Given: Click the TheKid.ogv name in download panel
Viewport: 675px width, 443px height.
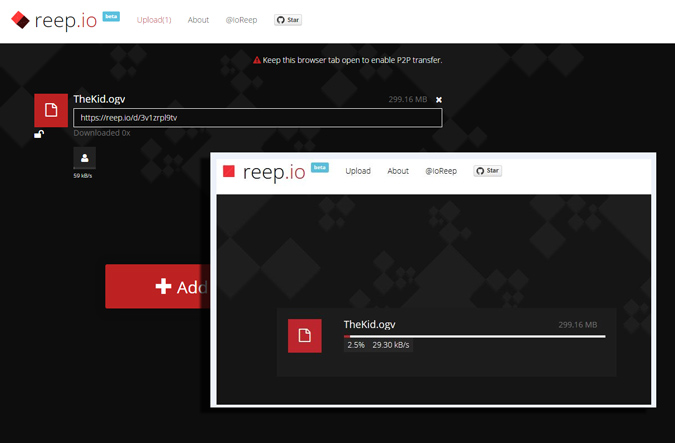Looking at the screenshot, I should [369, 325].
